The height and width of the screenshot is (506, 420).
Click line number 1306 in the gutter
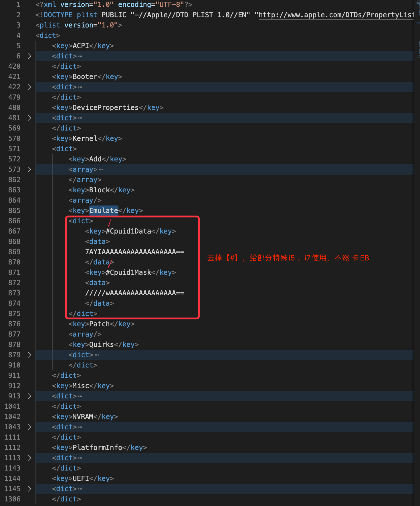(x=12, y=499)
